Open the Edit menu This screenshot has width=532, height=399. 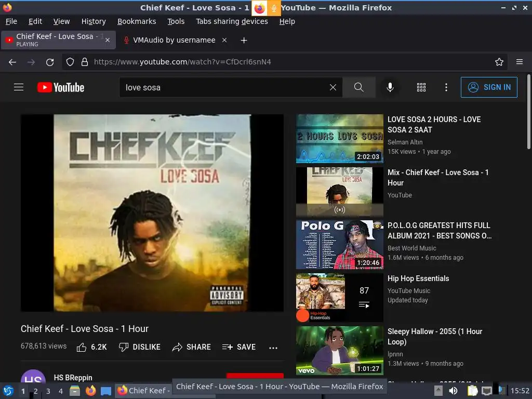tap(35, 21)
